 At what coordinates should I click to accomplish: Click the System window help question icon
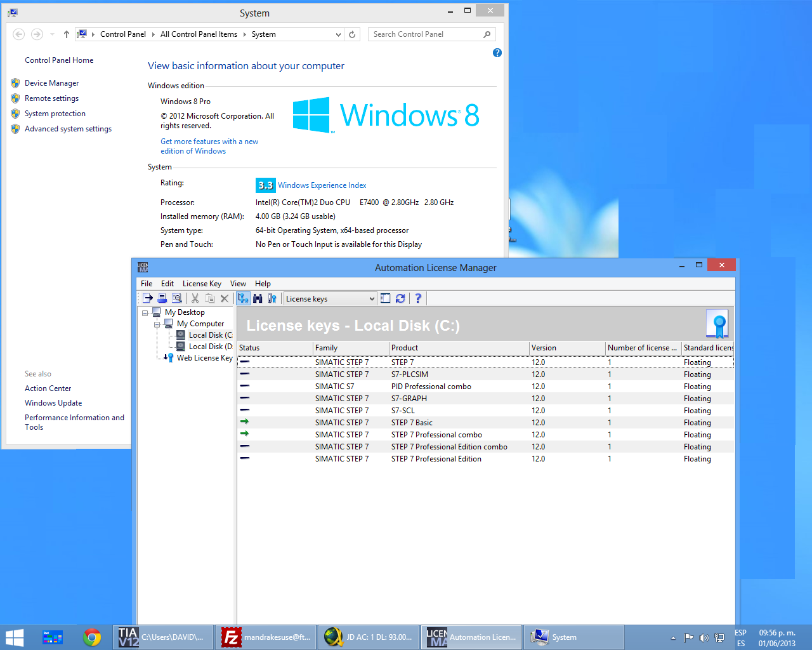[x=497, y=53]
